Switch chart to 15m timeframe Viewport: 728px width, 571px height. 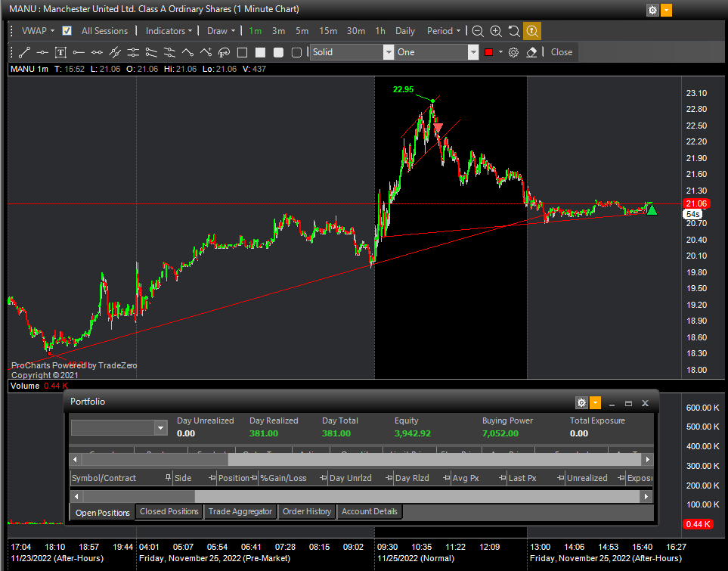[328, 31]
